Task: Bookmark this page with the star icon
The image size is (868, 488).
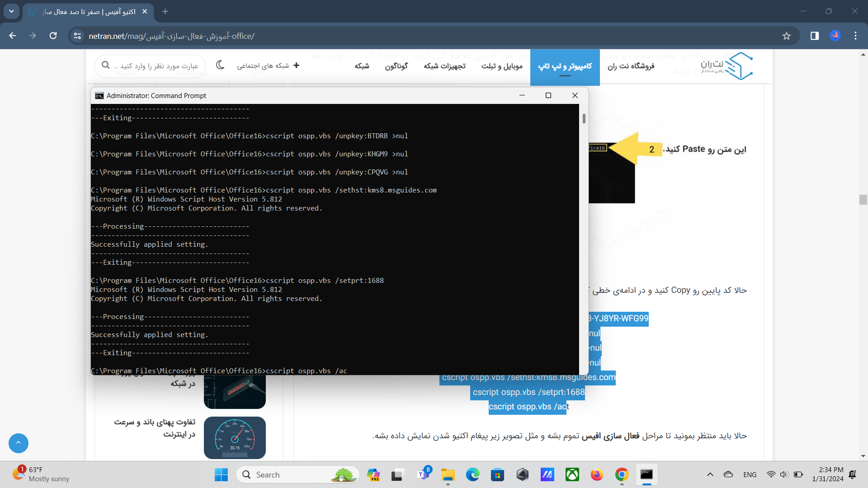Action: (x=787, y=36)
